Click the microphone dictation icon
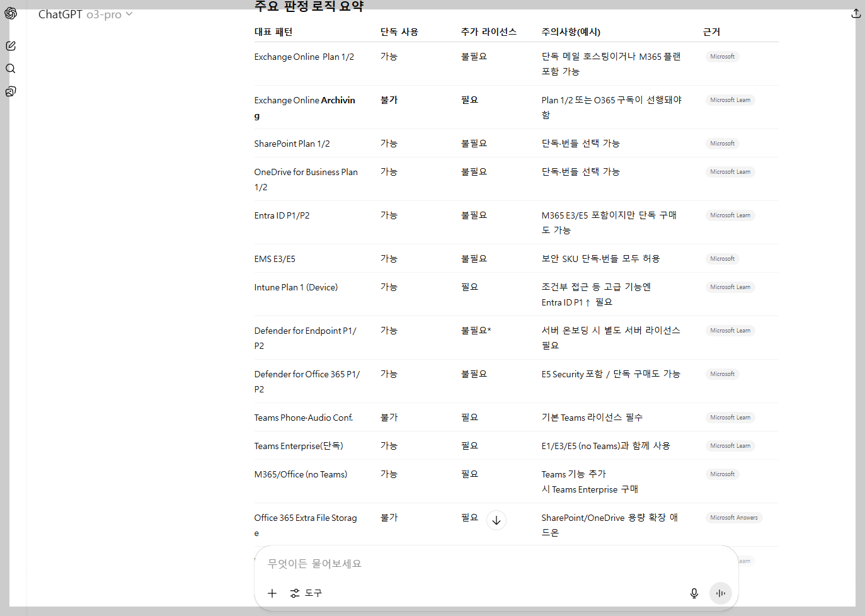Image resolution: width=865 pixels, height=616 pixels. coord(694,593)
